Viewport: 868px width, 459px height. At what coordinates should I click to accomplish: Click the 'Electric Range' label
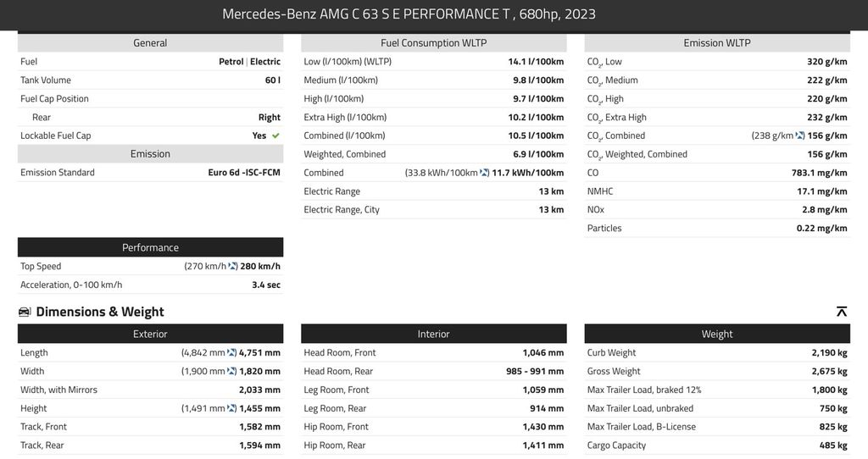[331, 191]
